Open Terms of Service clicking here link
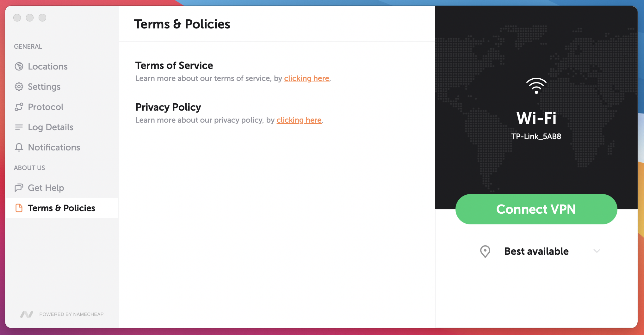The height and width of the screenshot is (335, 644). (x=307, y=78)
